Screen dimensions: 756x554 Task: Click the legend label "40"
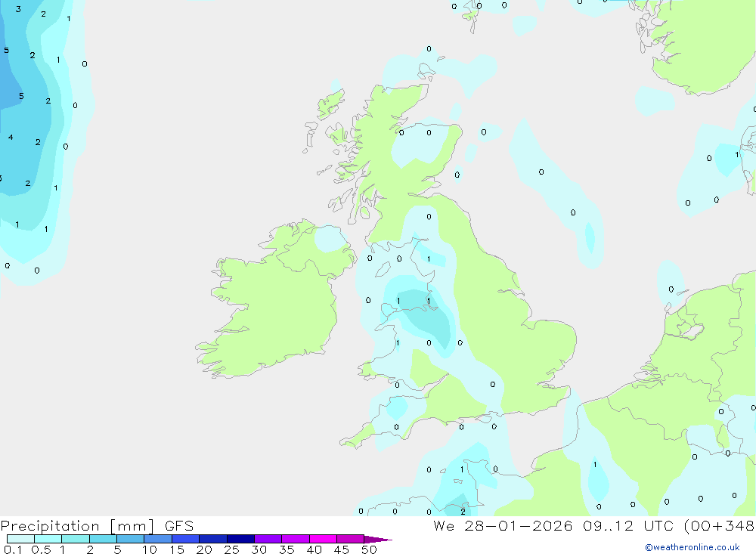pos(314,549)
